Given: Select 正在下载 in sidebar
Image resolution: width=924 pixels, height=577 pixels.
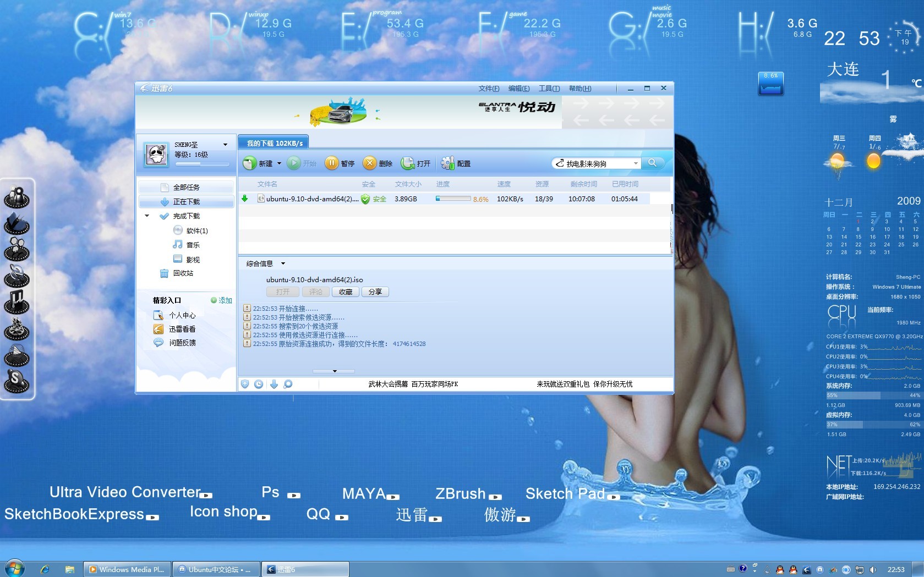Looking at the screenshot, I should (186, 201).
